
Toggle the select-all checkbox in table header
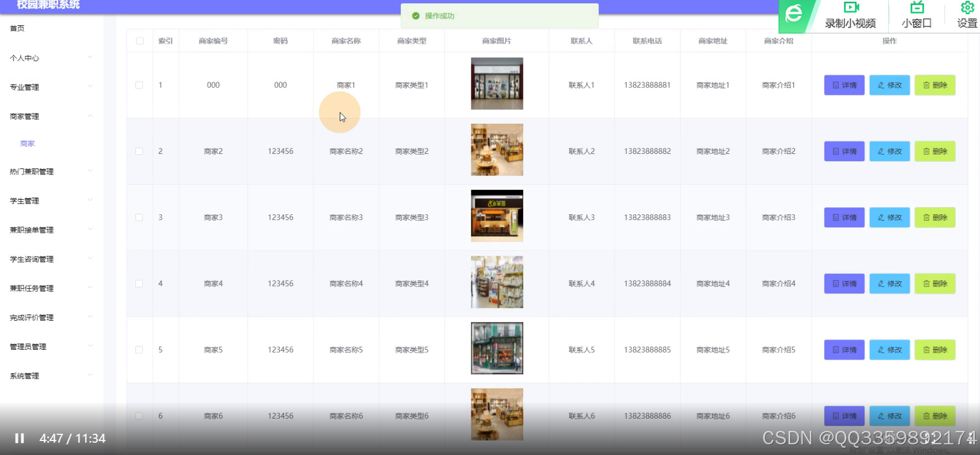click(x=140, y=41)
